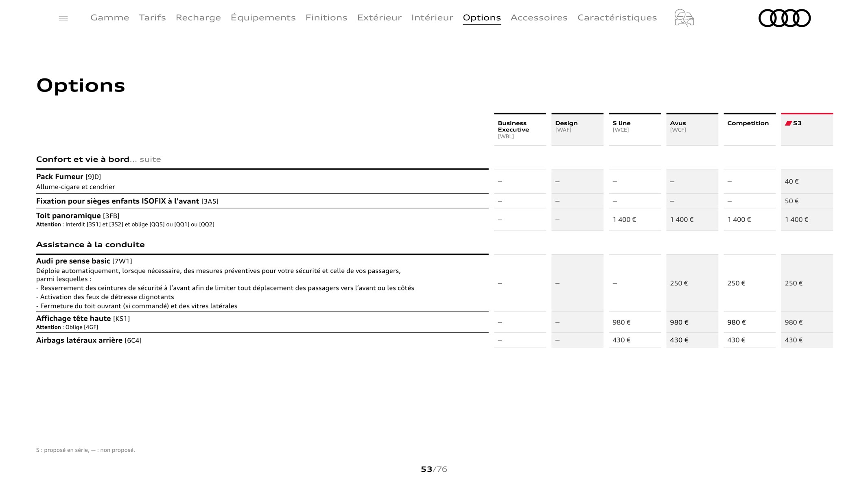Click S line Affichage tête haute 980 €
This screenshot has height=488, width=868.
click(x=621, y=322)
